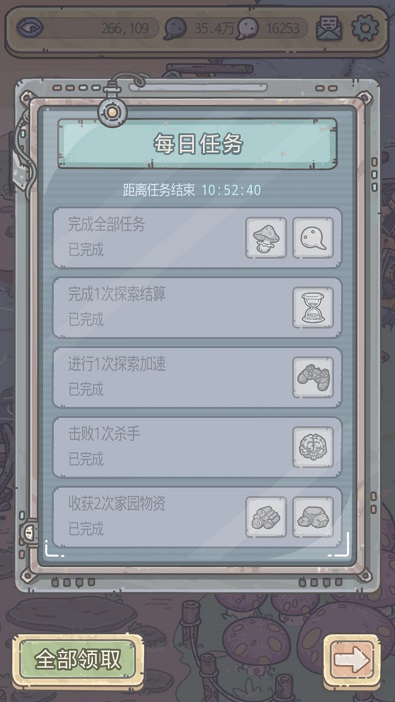Tap the 每日任务 title banner
This screenshot has width=395, height=702.
pyautogui.click(x=198, y=144)
